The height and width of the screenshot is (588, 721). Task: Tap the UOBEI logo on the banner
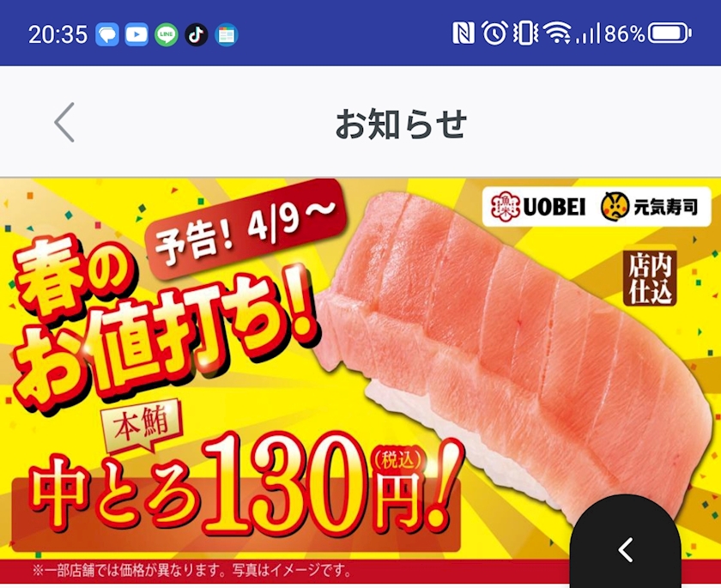(x=538, y=206)
